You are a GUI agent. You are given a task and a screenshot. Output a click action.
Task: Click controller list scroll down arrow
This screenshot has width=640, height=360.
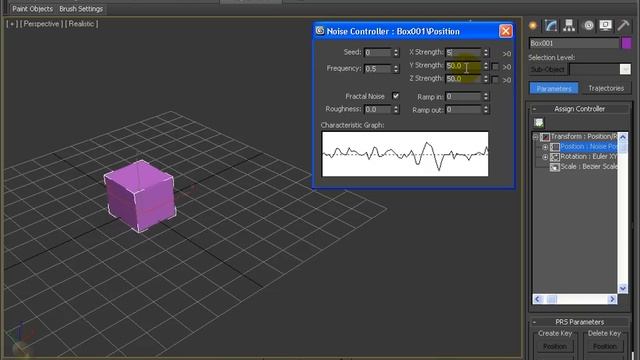[623, 288]
